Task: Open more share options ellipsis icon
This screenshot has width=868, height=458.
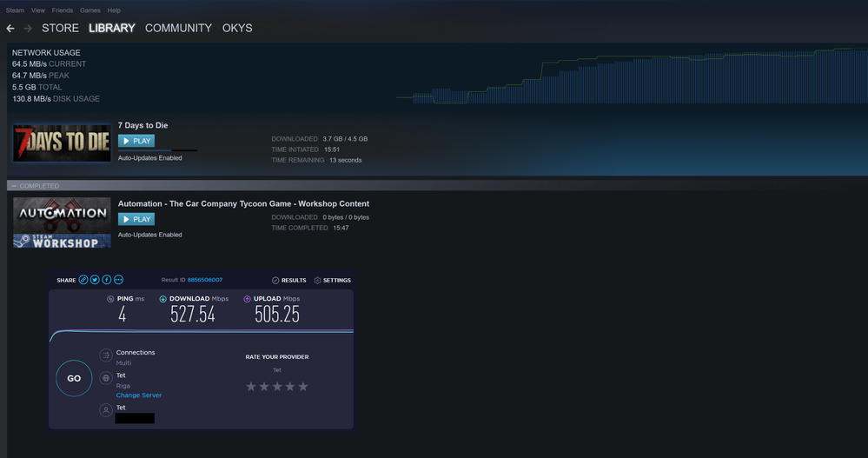Action: tap(118, 280)
